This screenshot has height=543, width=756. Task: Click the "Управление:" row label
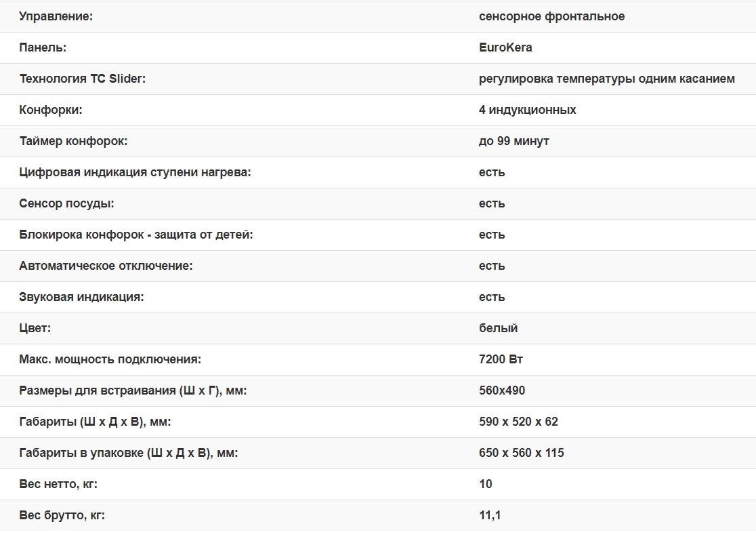tap(56, 16)
